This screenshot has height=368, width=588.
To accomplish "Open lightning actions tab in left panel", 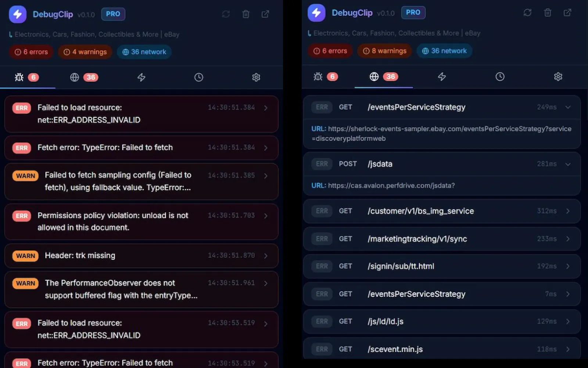I will coord(141,77).
